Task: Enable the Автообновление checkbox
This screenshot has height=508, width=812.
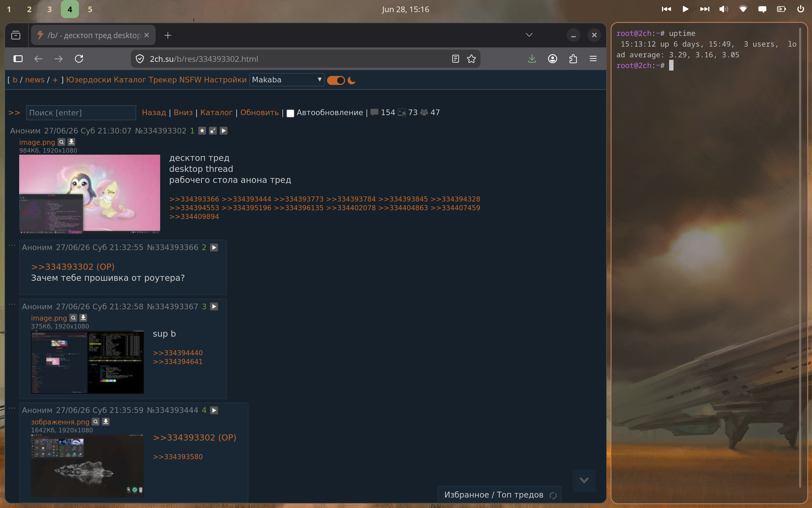Action: [x=290, y=113]
